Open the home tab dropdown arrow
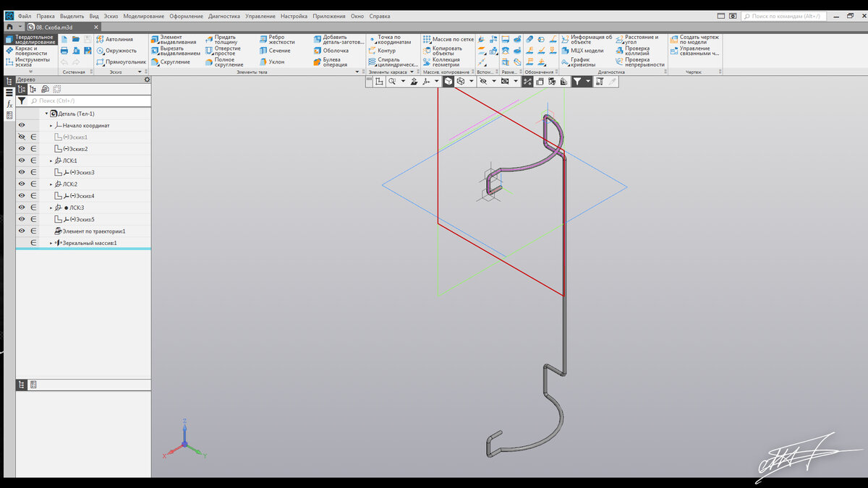 21,27
